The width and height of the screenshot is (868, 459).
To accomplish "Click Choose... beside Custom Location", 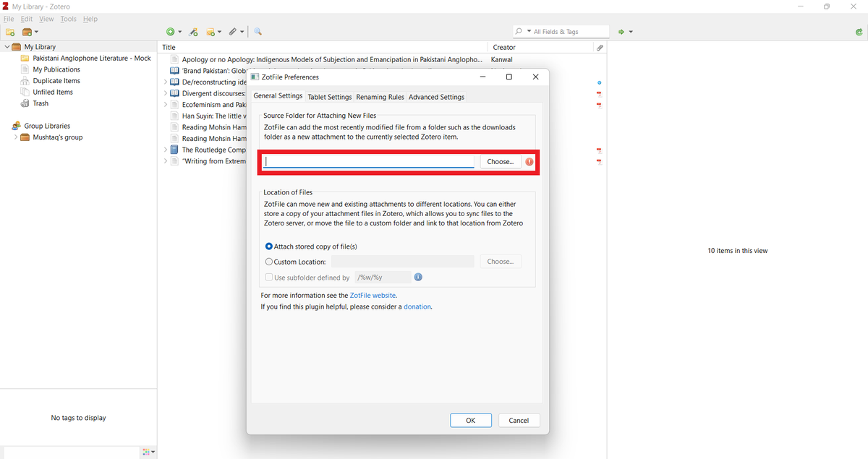I will tap(501, 262).
